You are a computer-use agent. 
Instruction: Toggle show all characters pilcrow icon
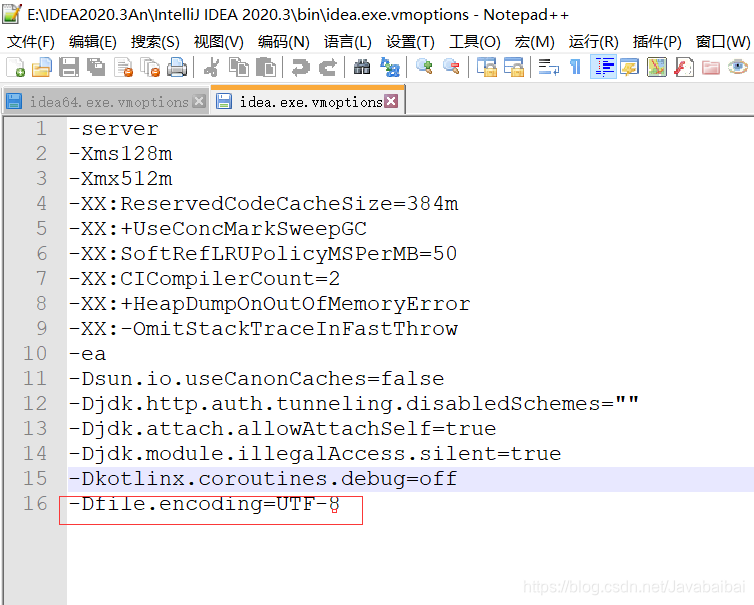[575, 67]
